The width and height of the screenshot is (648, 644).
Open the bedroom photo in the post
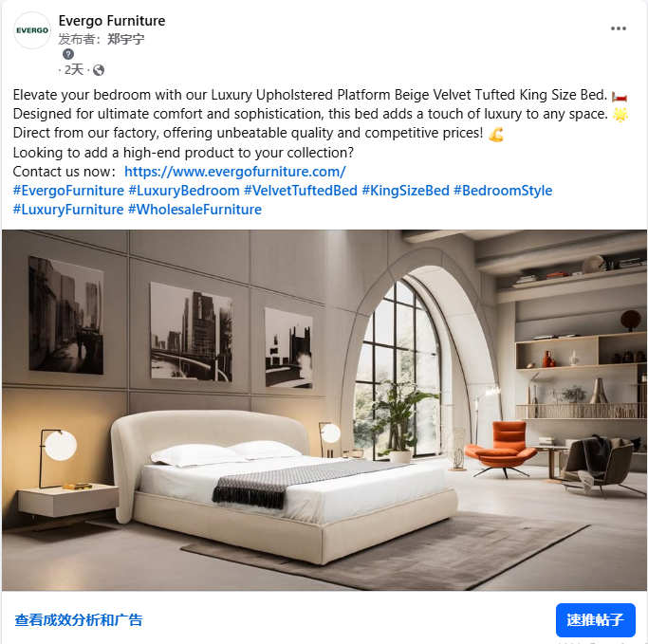coord(324,410)
